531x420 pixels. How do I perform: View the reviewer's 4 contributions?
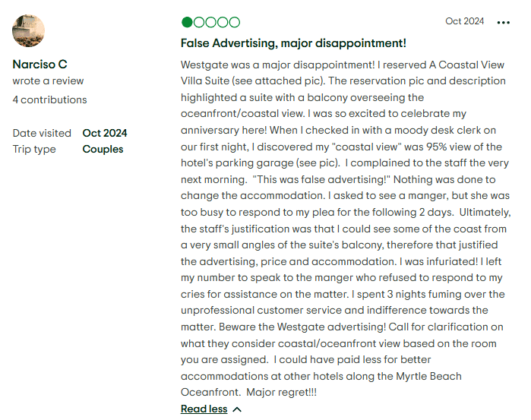point(49,99)
